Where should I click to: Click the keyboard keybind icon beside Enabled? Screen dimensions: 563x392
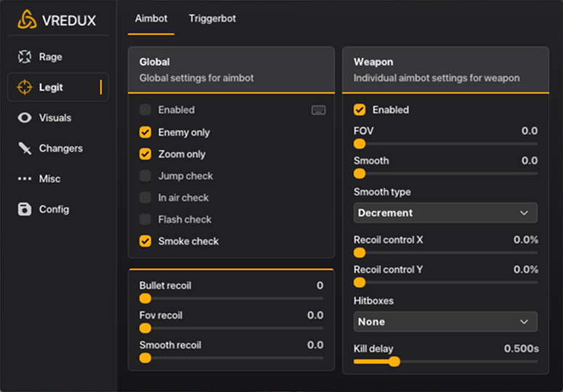tap(318, 110)
